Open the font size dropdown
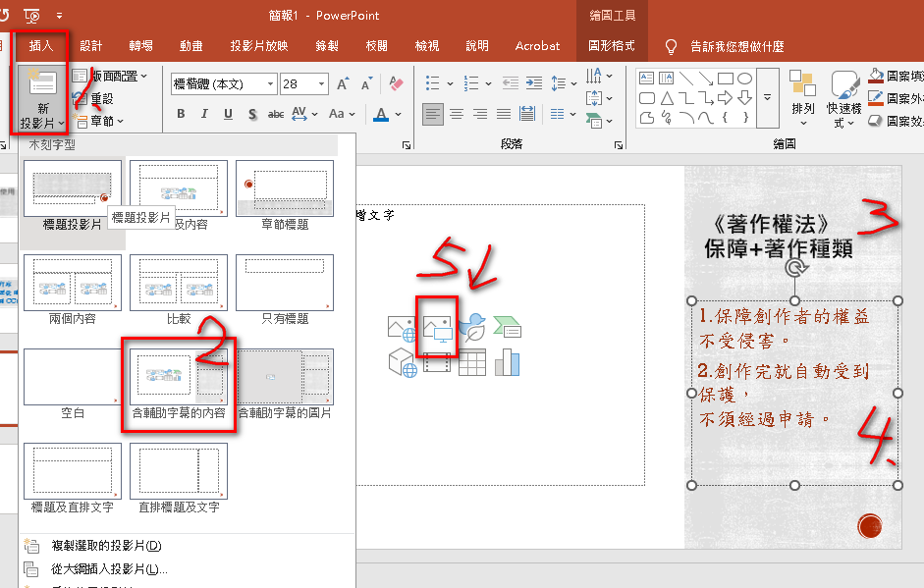Screen dimensions: 924x588 coord(321,83)
